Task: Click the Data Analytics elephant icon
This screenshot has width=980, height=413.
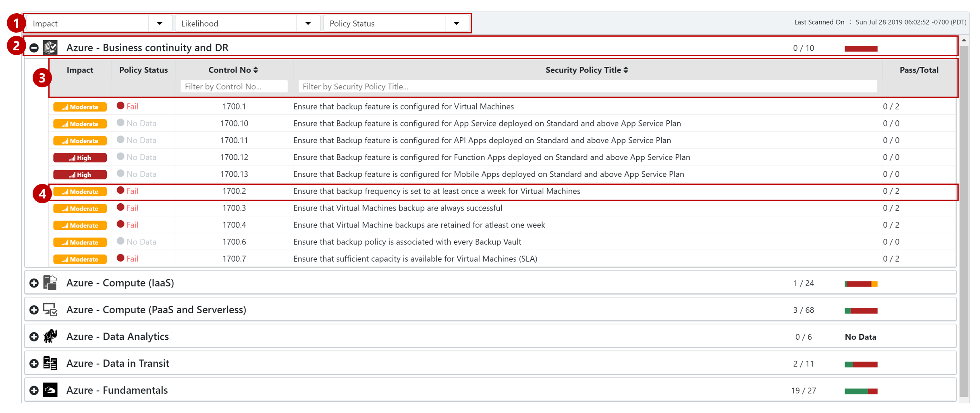Action: [50, 336]
